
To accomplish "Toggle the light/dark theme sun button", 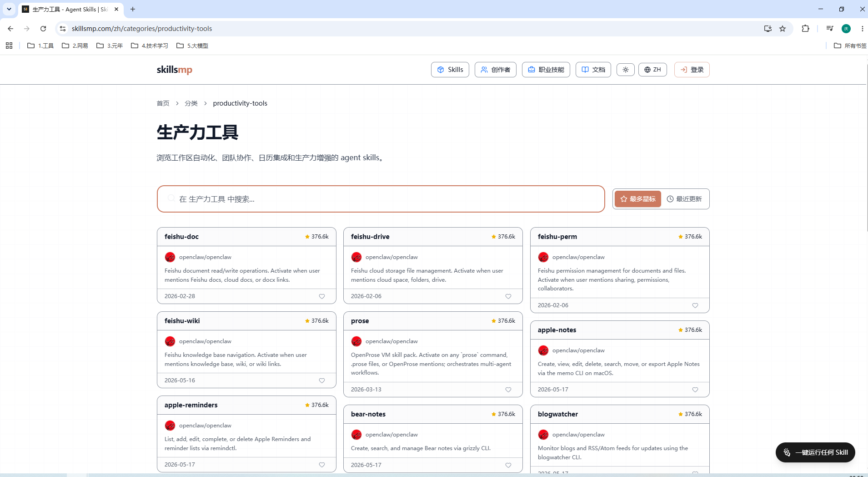I will 626,70.
